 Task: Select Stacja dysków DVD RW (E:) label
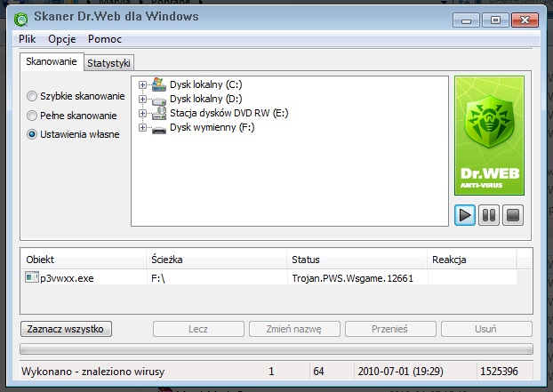[229, 113]
